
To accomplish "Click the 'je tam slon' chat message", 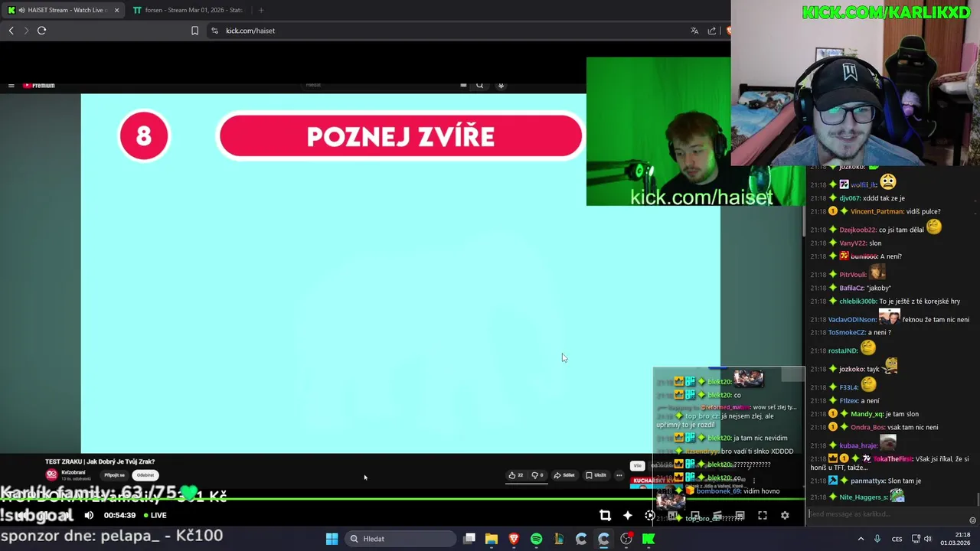I will 902,414.
